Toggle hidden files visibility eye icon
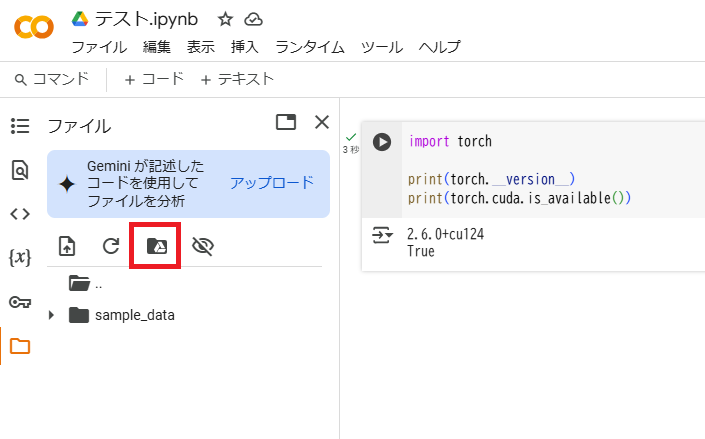The image size is (705, 439). coord(203,246)
